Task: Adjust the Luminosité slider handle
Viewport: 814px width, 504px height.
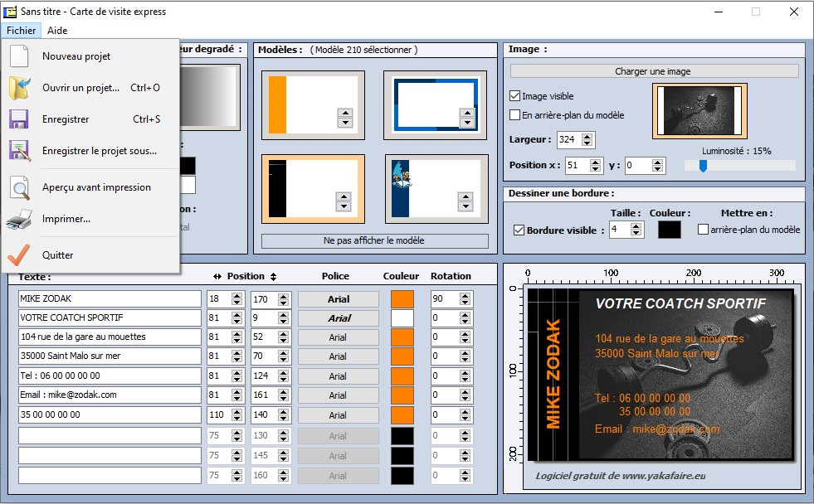Action: (703, 165)
